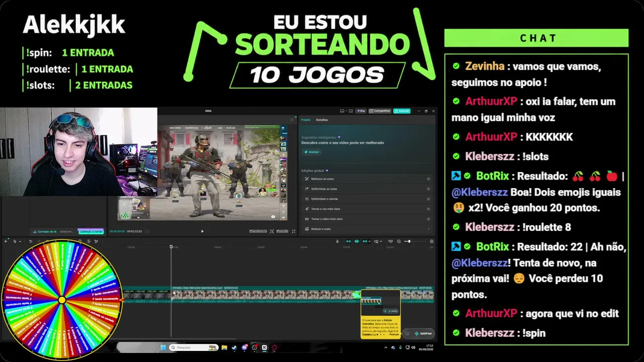
Task: Show hidden system tray icons
Action: 386,347
